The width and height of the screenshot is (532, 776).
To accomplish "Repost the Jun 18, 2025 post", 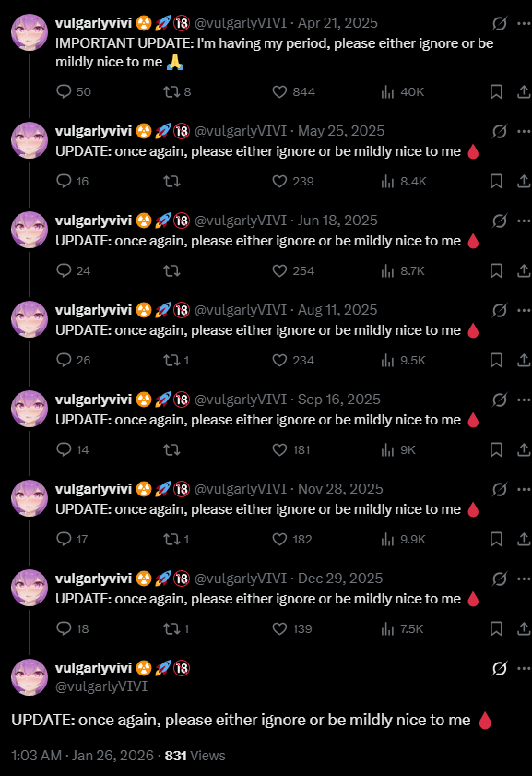I will click(171, 270).
